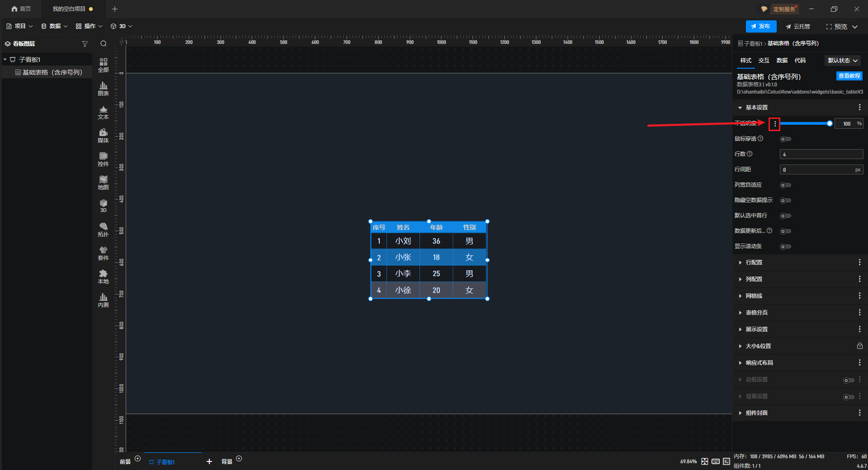
Task: Expand the 行配置 section
Action: coord(754,263)
